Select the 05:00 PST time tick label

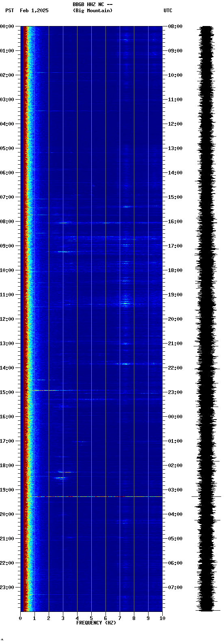point(7,148)
